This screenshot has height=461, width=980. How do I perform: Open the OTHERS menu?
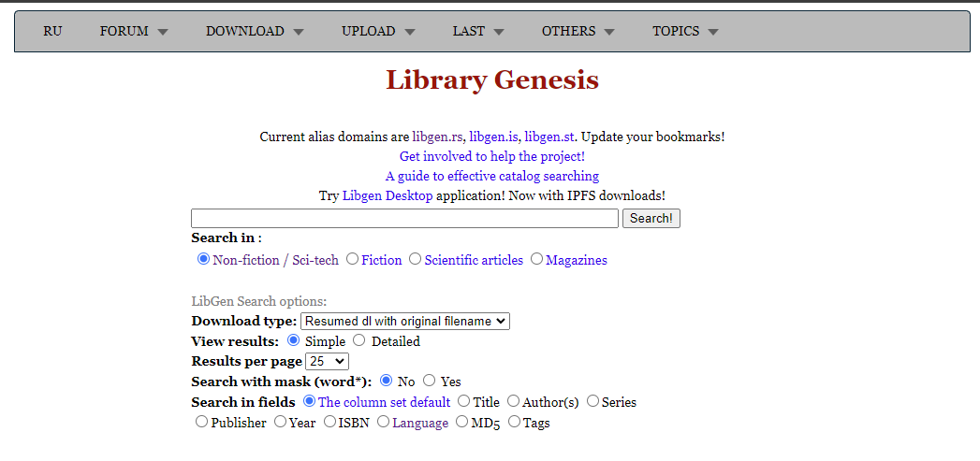(578, 31)
